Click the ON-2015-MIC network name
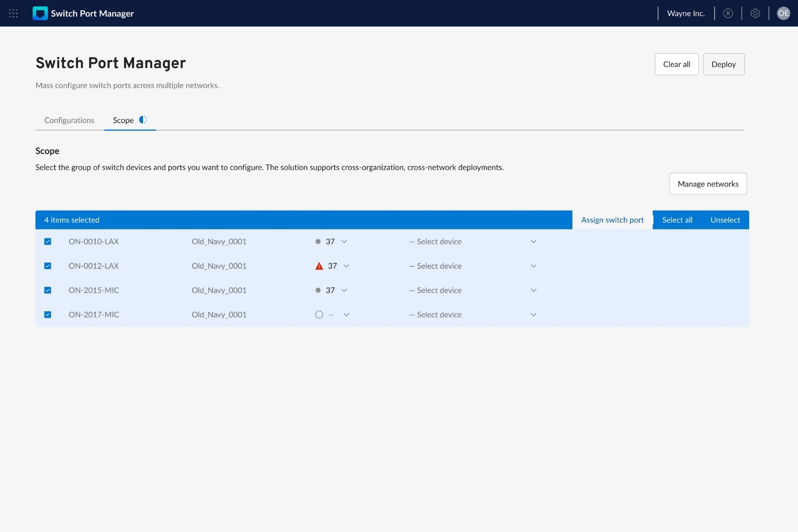 point(94,290)
